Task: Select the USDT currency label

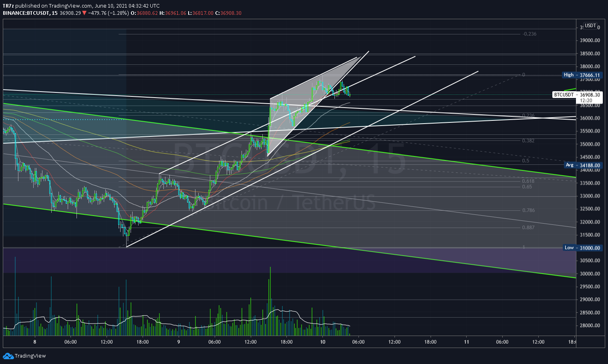Action: coord(590,26)
